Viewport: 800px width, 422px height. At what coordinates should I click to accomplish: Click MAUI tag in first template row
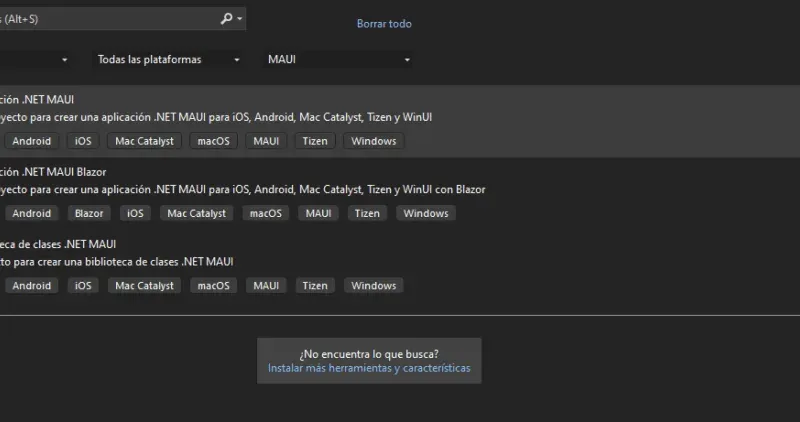pos(266,141)
